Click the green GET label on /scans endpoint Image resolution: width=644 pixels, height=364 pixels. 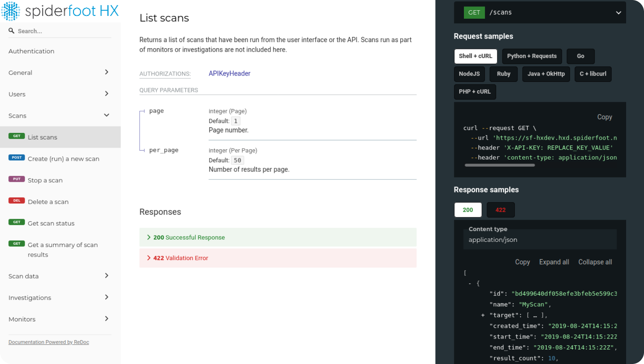pyautogui.click(x=474, y=12)
